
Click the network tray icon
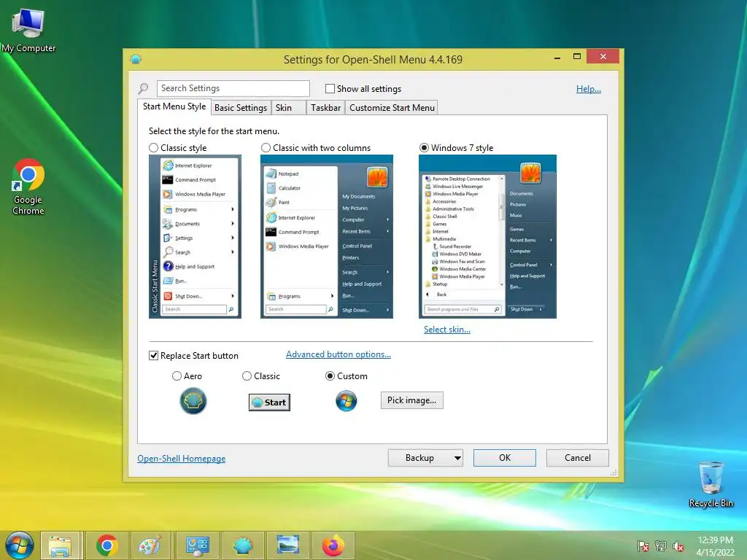[661, 545]
